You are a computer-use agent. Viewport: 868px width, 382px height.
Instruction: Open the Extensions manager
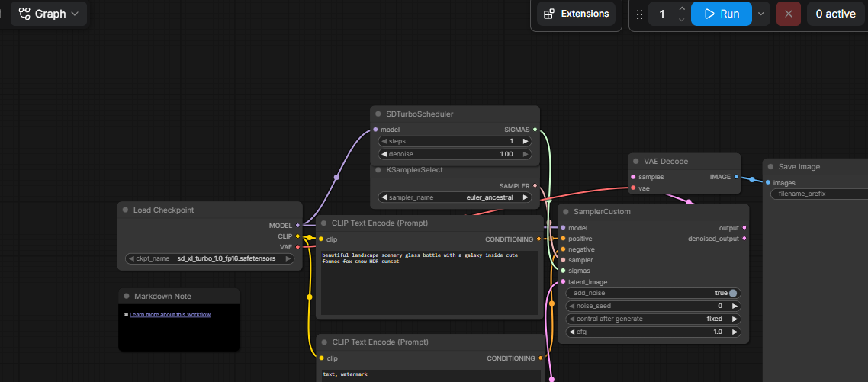click(x=577, y=14)
